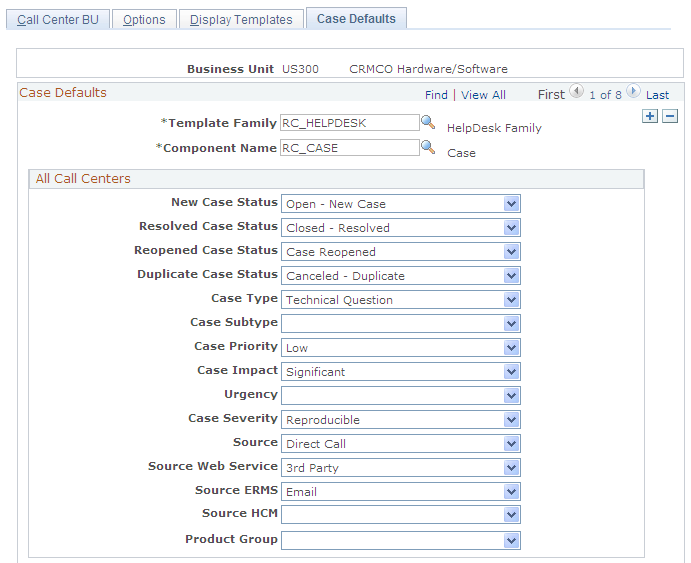Switch to Call Center BU tab
Screen dimensions: 691x563
pyautogui.click(x=58, y=20)
